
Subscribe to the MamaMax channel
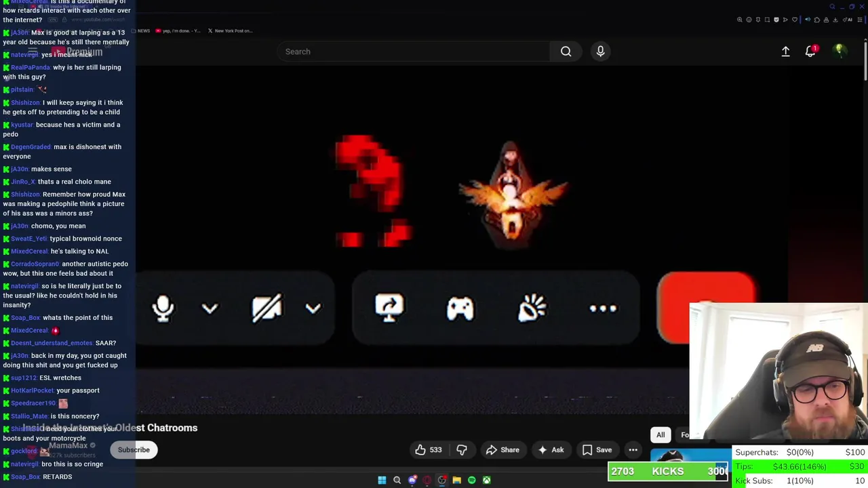(x=134, y=449)
